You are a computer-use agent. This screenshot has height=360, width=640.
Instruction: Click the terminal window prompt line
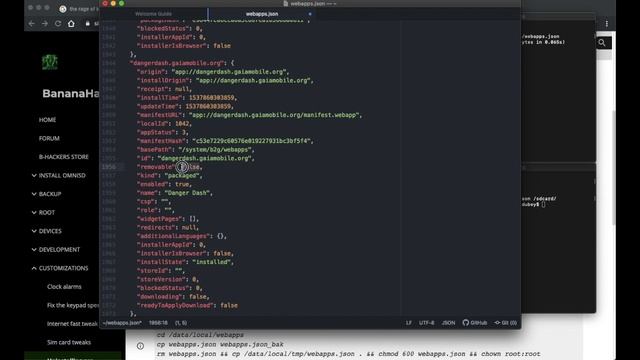click(533, 204)
